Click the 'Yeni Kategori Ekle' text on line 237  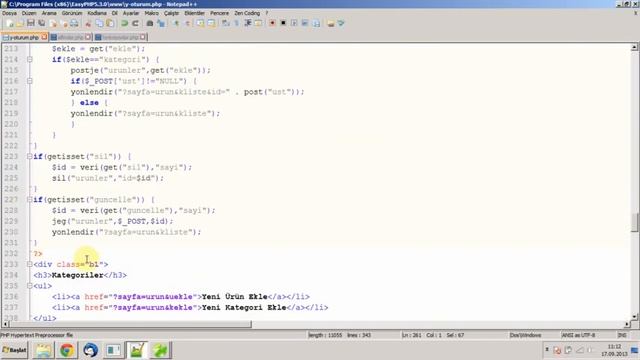point(244,307)
